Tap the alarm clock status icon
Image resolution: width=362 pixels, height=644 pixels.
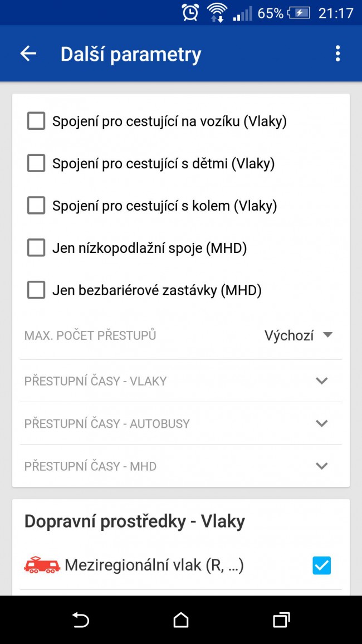(190, 13)
